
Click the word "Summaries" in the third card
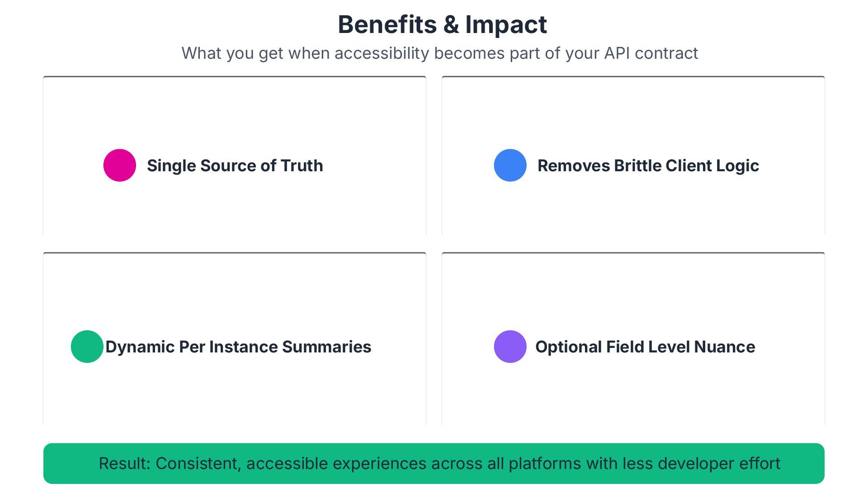pos(326,347)
